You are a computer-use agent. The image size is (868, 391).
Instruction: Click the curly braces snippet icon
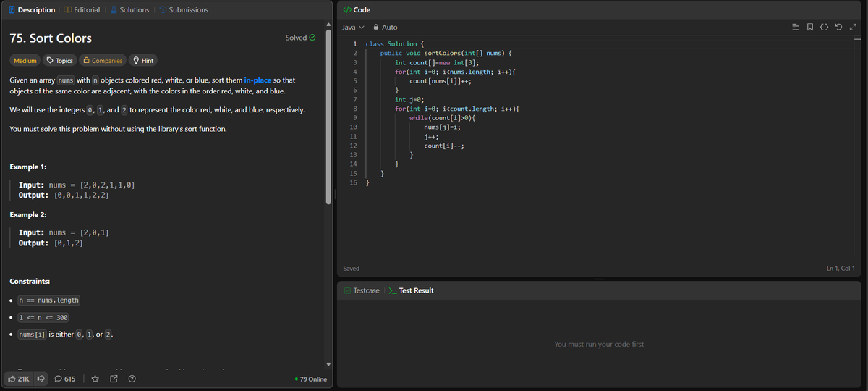(x=825, y=27)
